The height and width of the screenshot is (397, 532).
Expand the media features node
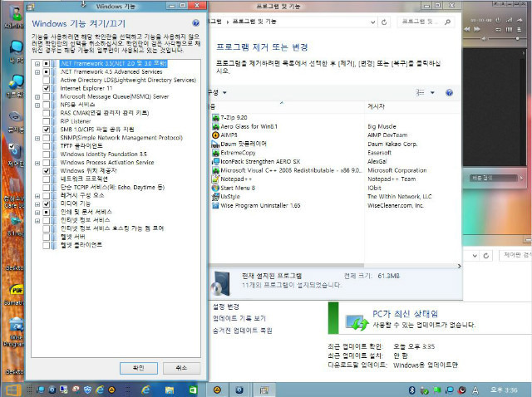pos(37,204)
